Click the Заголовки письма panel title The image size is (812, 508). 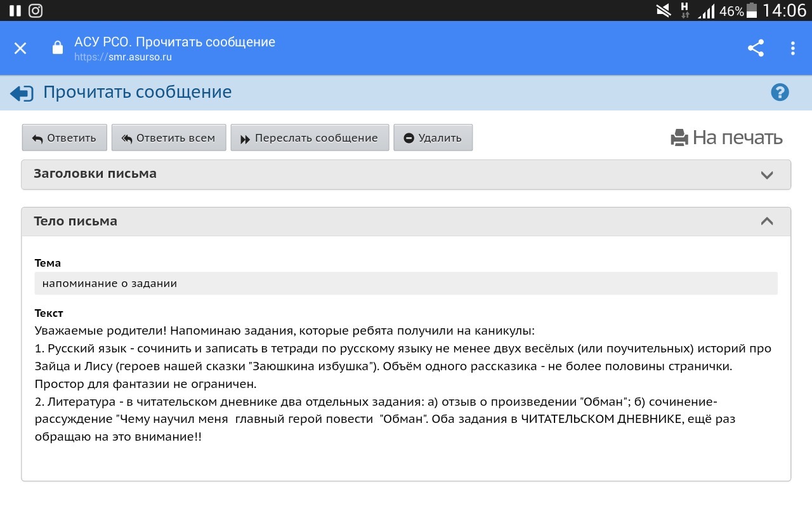tap(95, 174)
